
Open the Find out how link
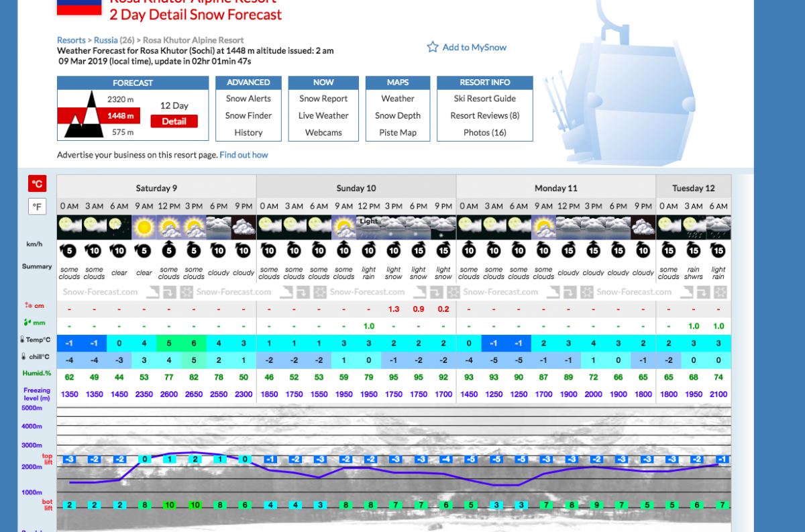pos(244,155)
